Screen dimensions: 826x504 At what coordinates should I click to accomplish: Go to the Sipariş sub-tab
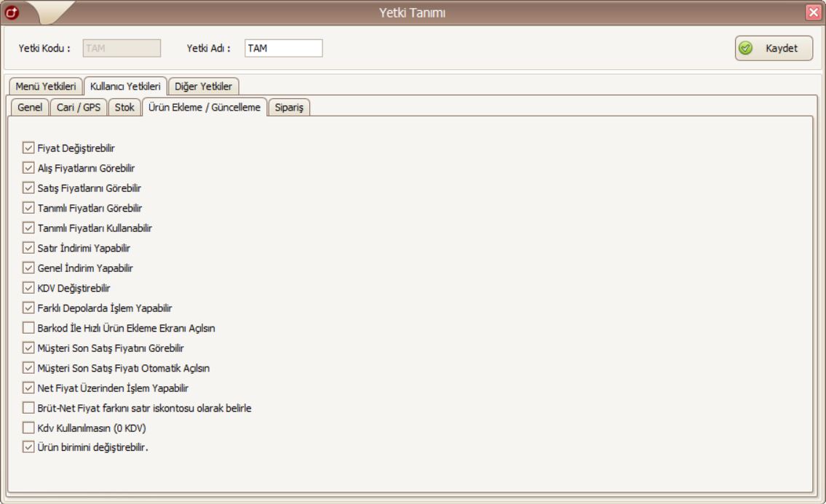tap(290, 108)
